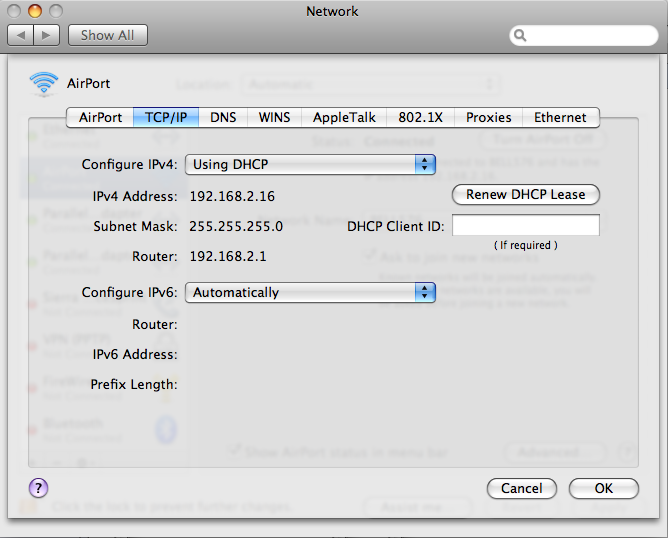Click the search magnifier icon

tap(520, 35)
